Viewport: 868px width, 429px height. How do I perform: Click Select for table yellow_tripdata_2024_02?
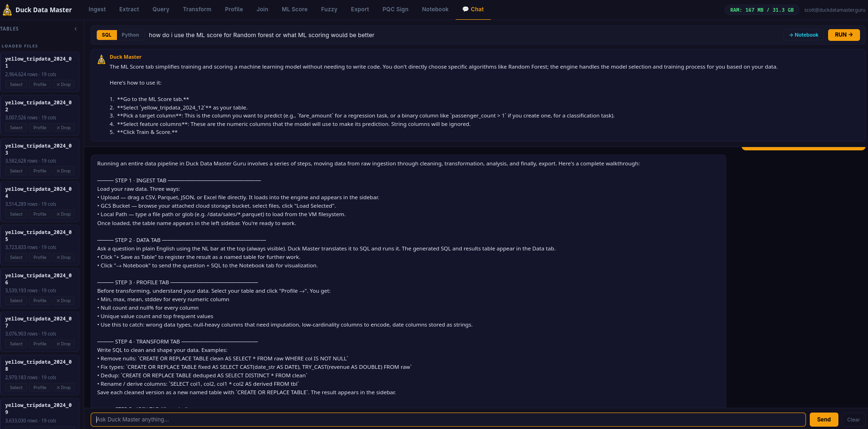(16, 128)
